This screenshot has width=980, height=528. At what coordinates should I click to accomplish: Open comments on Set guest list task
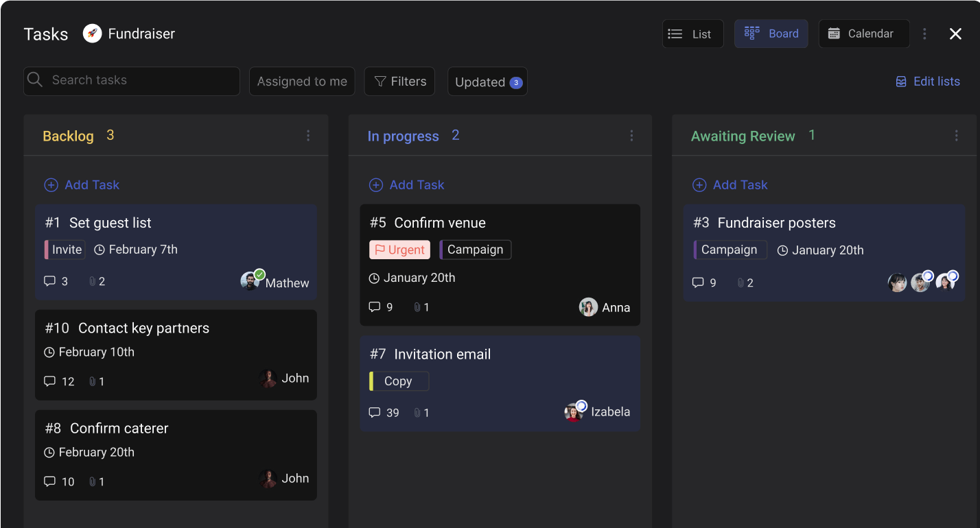pos(50,281)
